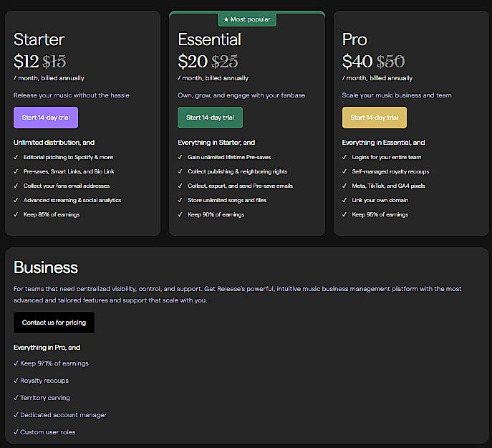Click the checkmark beside Keep 90% of earnings
This screenshot has width=492, height=448.
coord(180,214)
